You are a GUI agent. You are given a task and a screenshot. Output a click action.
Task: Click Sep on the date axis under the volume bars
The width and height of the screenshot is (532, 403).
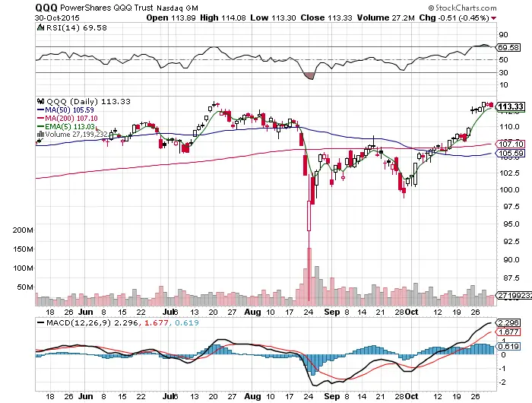click(x=332, y=312)
